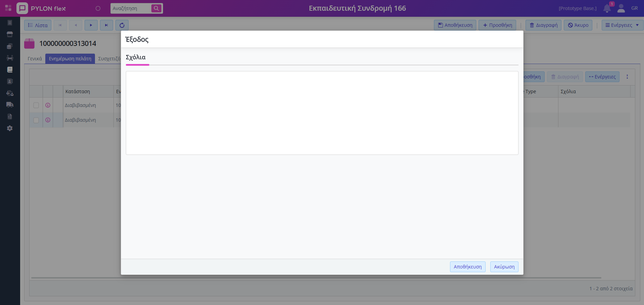Click inside the Σχόλια text area
The width and height of the screenshot is (644, 305).
click(x=322, y=113)
